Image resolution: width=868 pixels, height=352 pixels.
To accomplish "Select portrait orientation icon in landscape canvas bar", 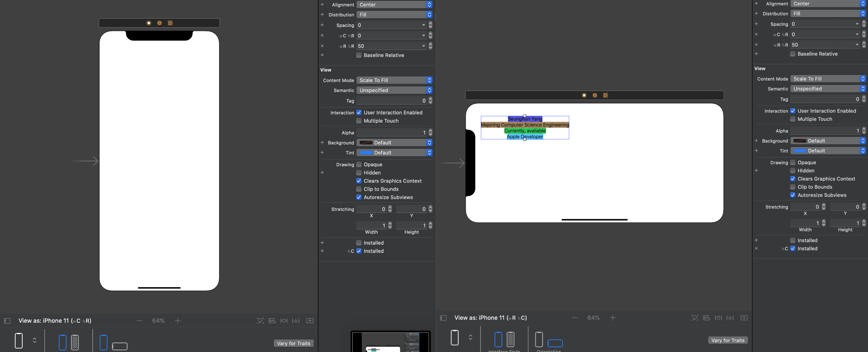I will point(539,339).
